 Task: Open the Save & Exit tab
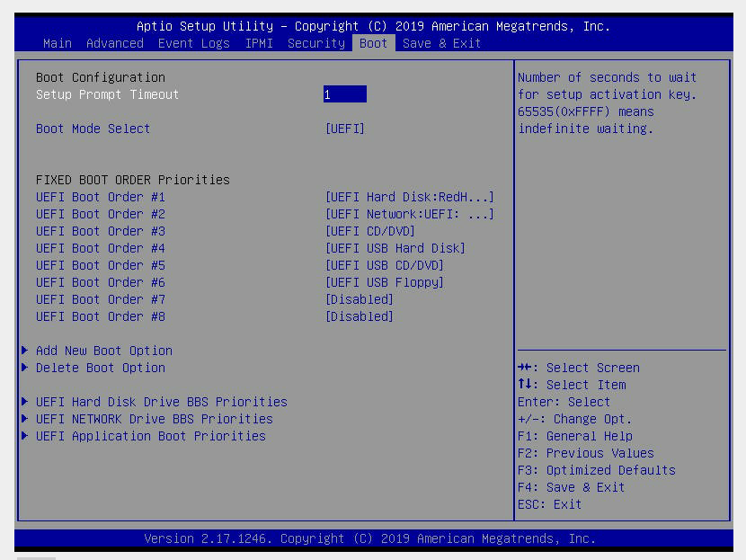[441, 42]
